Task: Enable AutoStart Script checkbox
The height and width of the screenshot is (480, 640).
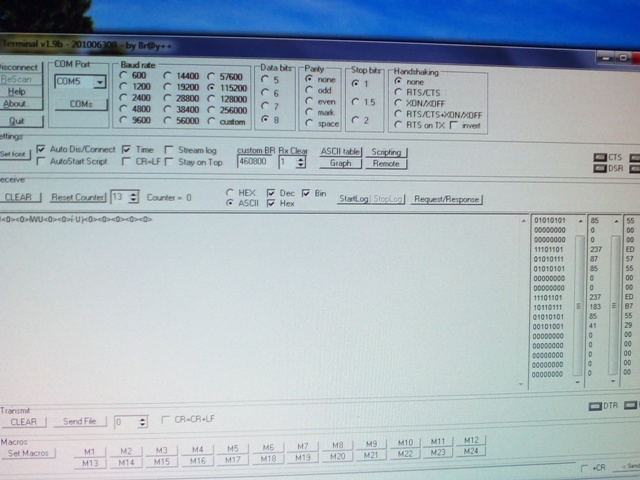Action: point(40,161)
